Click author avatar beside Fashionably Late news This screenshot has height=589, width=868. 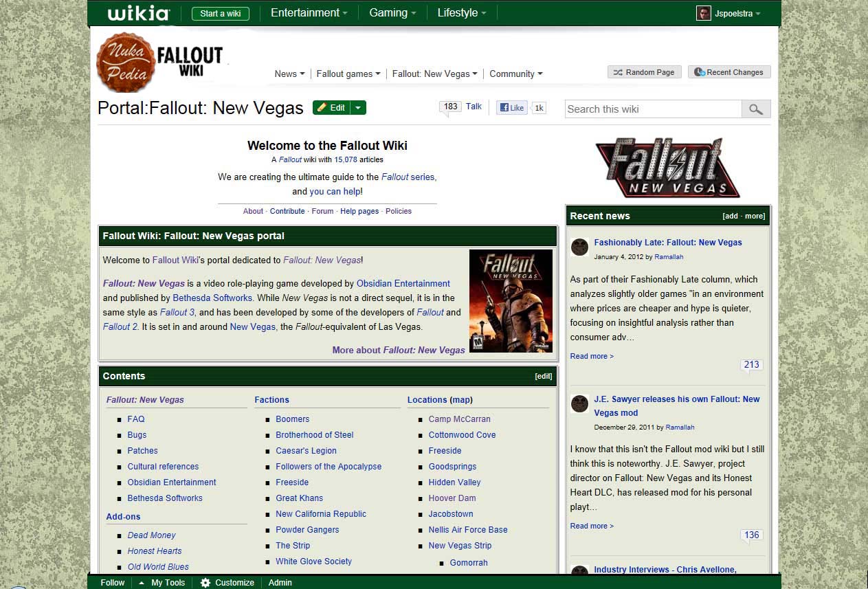click(579, 247)
